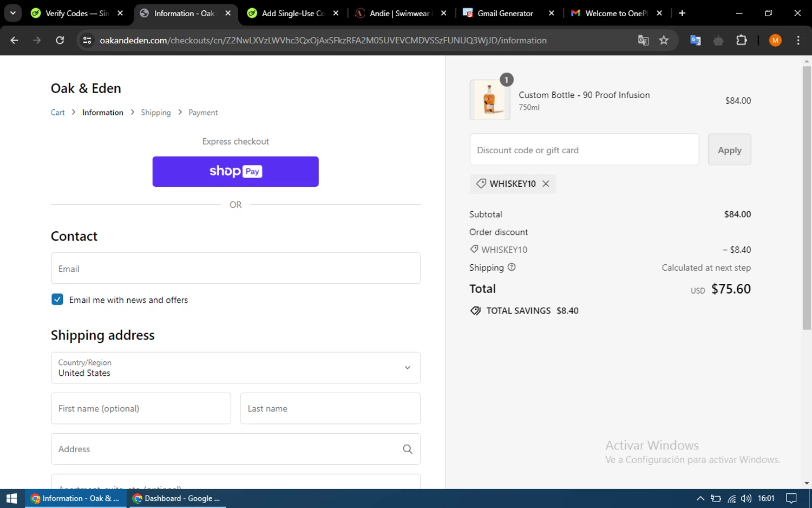812x508 pixels.
Task: Open the volume tray icon
Action: click(x=746, y=498)
